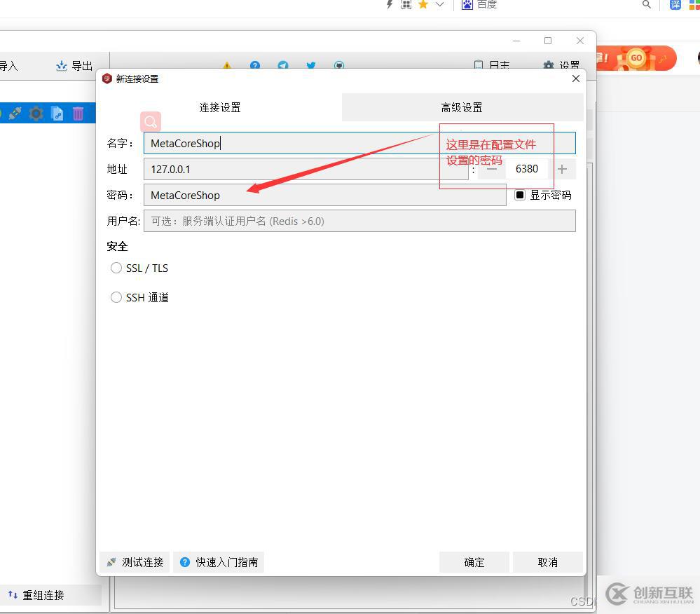Click the orange GO promotional banner

point(637,58)
